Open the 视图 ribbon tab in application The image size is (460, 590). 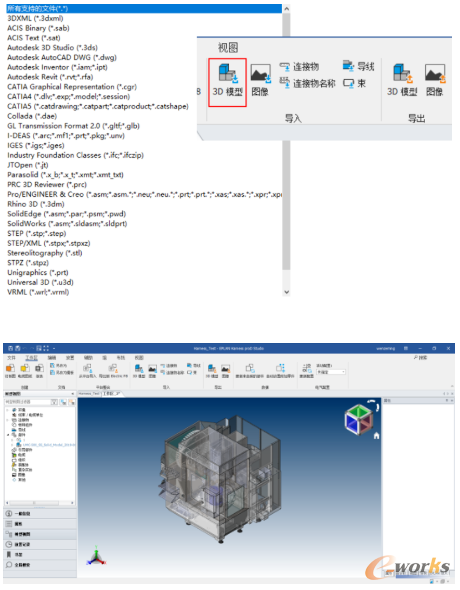click(x=139, y=357)
